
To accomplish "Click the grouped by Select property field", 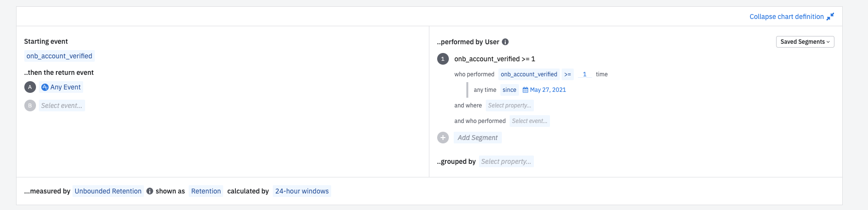I will pos(506,161).
